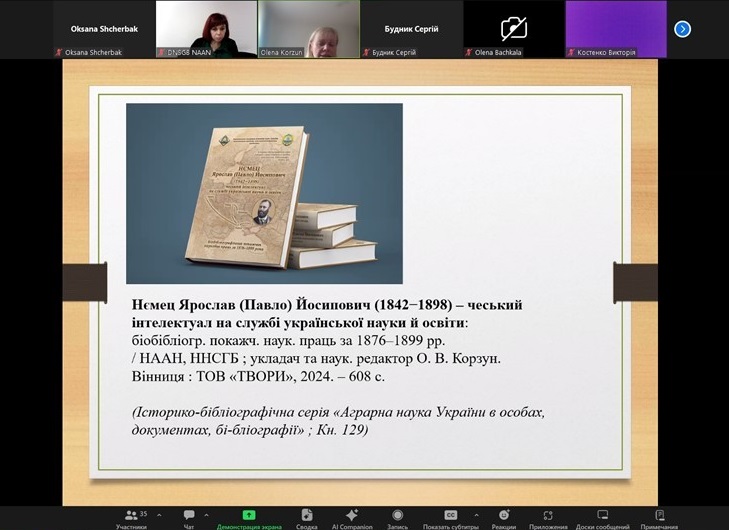
Task: Start recording with the Запись button
Action: 398,519
